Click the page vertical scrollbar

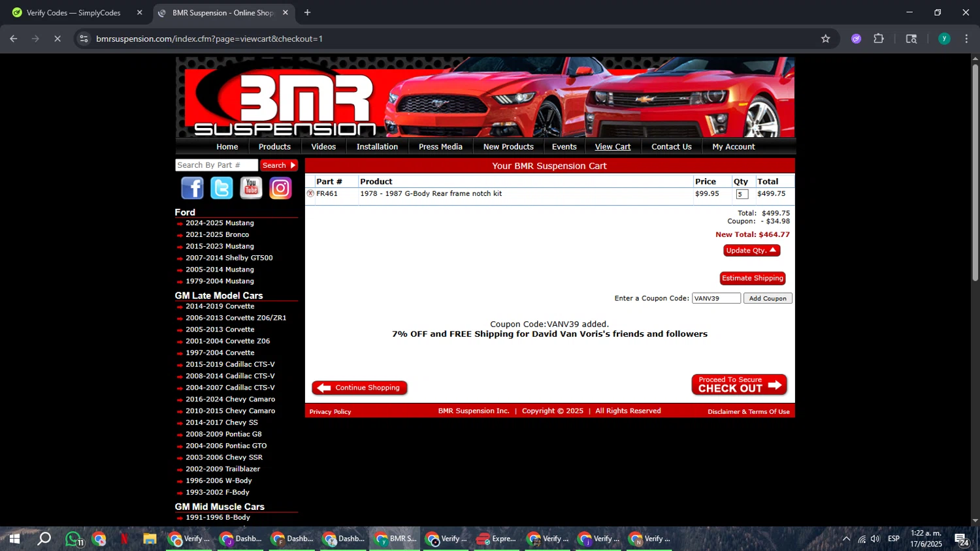(x=975, y=173)
